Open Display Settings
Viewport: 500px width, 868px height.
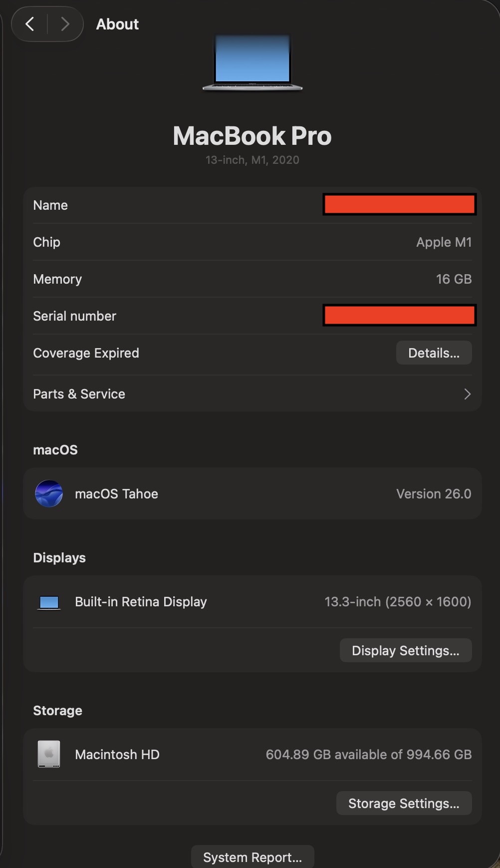(405, 650)
